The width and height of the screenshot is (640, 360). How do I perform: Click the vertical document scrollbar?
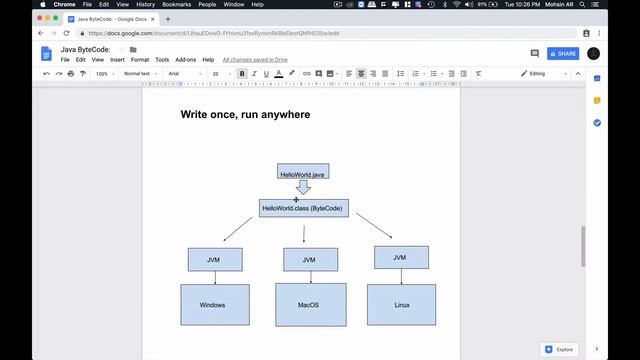point(583,246)
